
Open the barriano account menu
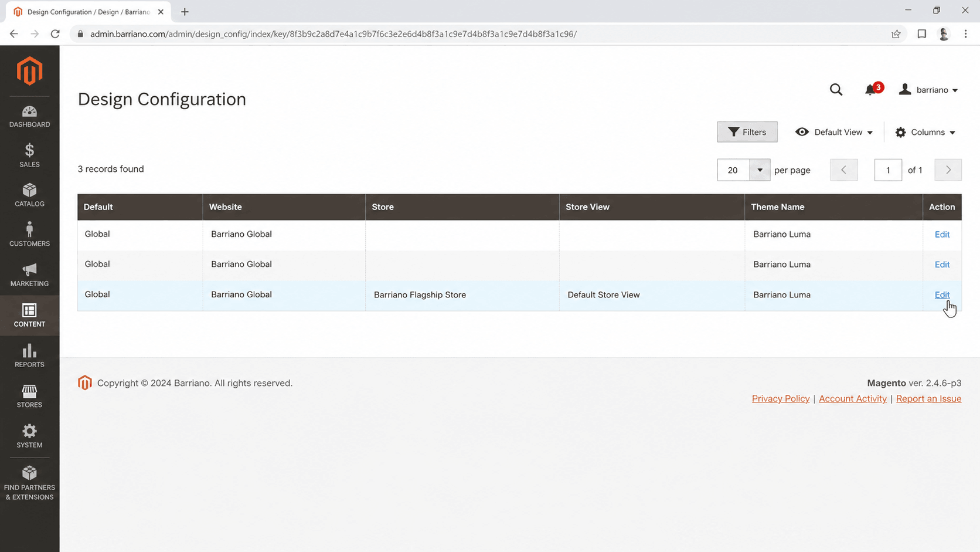click(928, 90)
